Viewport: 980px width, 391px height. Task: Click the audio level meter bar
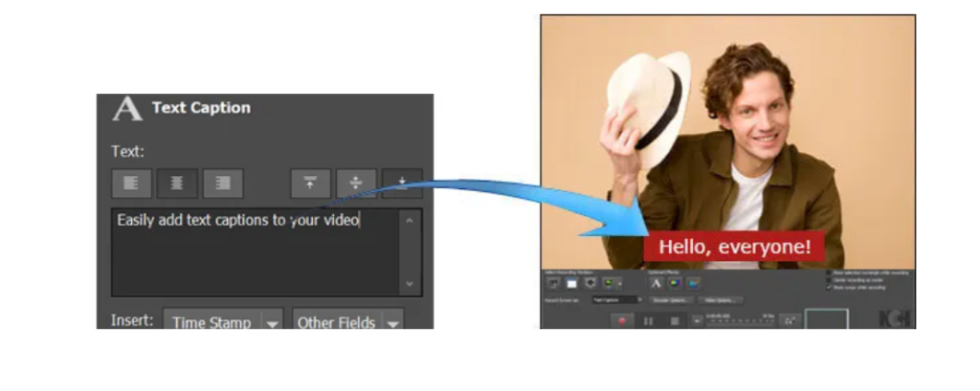click(740, 324)
